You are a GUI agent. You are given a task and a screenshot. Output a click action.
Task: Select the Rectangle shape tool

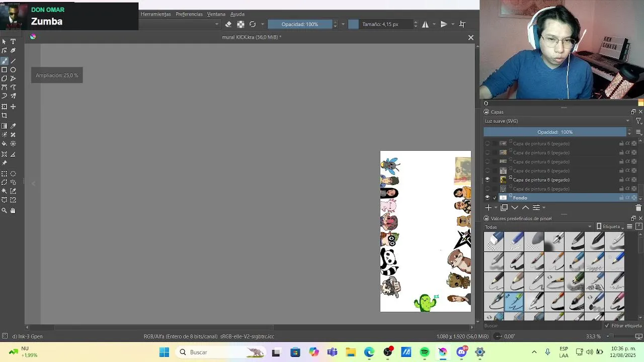coord(5,70)
